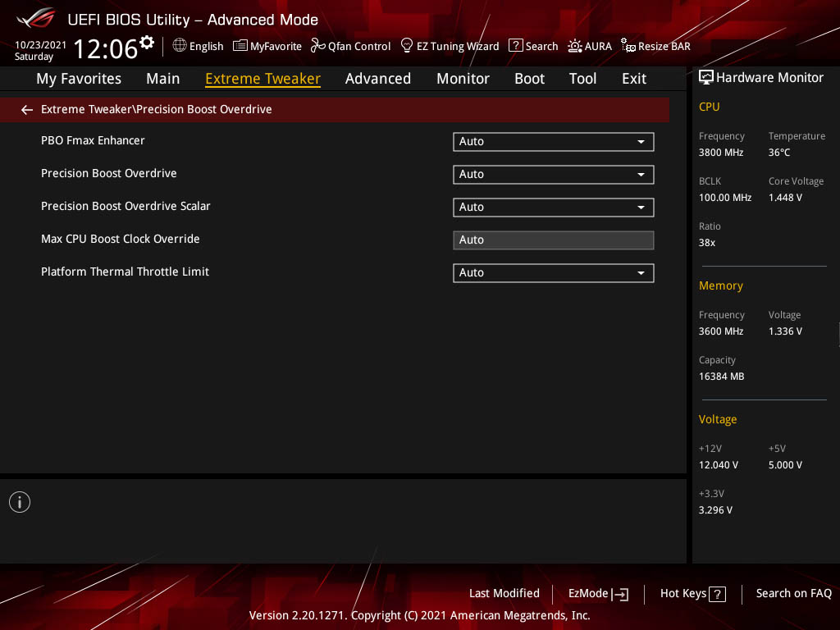840x630 pixels.
Task: Click Max CPU Boost Clock Override field
Action: [x=554, y=240]
